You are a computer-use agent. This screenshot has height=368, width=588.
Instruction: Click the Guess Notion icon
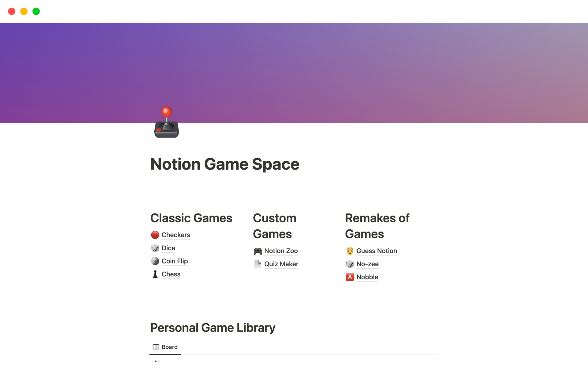point(349,251)
